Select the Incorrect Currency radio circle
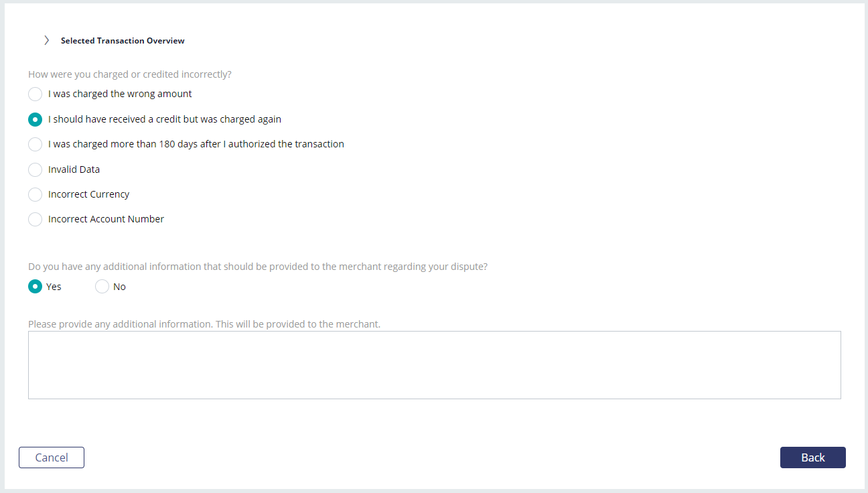This screenshot has height=493, width=868. pyautogui.click(x=35, y=194)
